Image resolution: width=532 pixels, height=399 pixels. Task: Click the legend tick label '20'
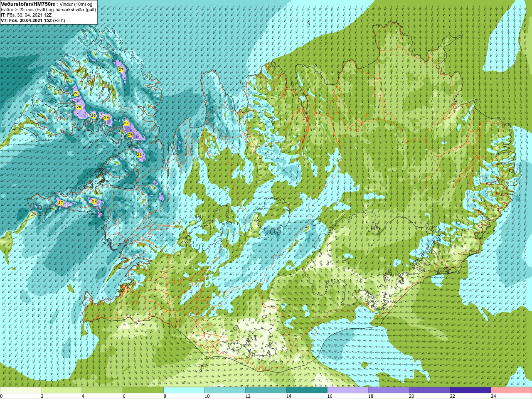point(411,396)
